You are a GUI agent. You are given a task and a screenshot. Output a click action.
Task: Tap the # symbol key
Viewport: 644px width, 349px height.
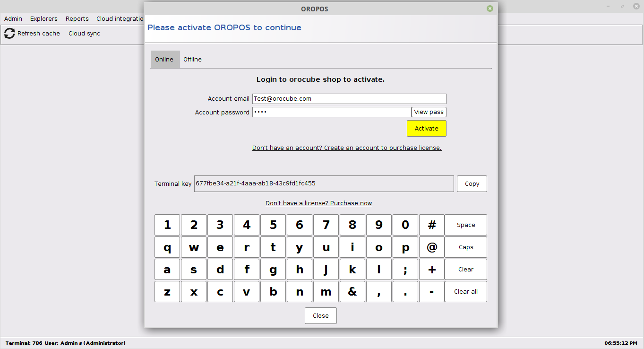point(432,225)
